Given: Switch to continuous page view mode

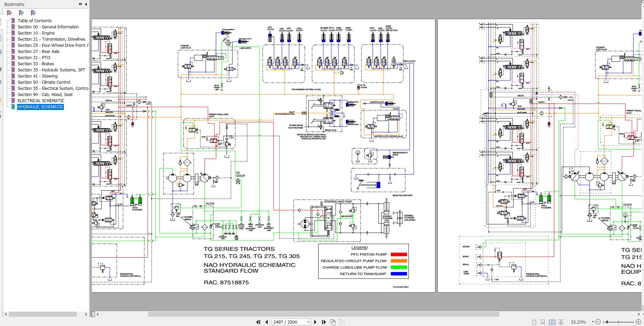Looking at the screenshot, I should pyautogui.click(x=543, y=322).
